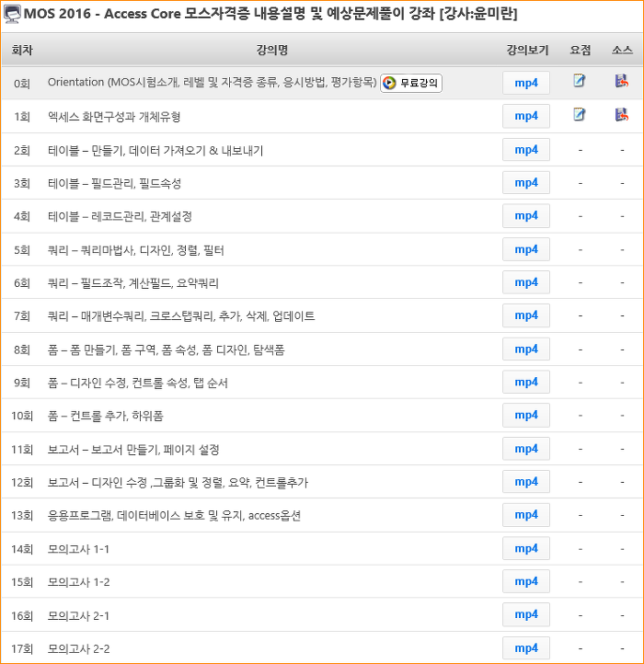This screenshot has height=664, width=644.
Task: Select title 응용프로그램, 데이터베이스 보호 및 유지
Action: 174,515
